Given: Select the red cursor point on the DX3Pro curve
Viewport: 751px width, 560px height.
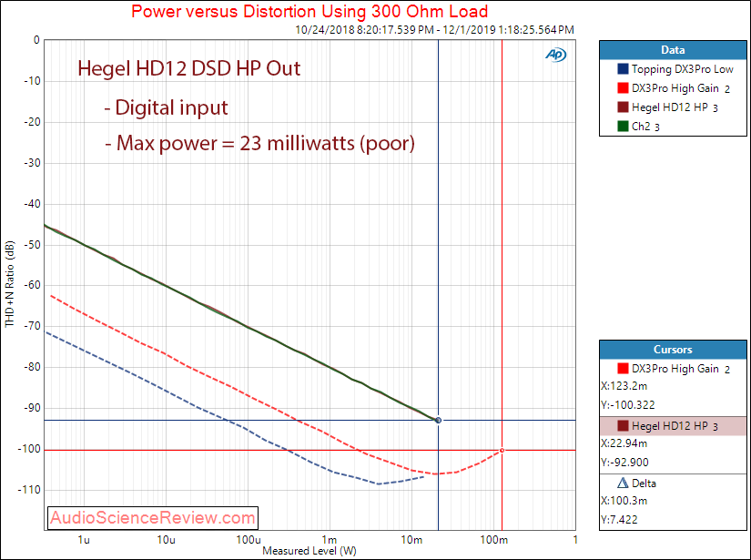Looking at the screenshot, I should point(502,451).
